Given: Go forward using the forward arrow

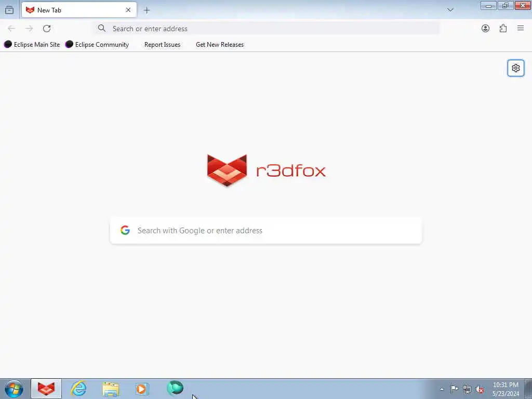Looking at the screenshot, I should tap(29, 29).
